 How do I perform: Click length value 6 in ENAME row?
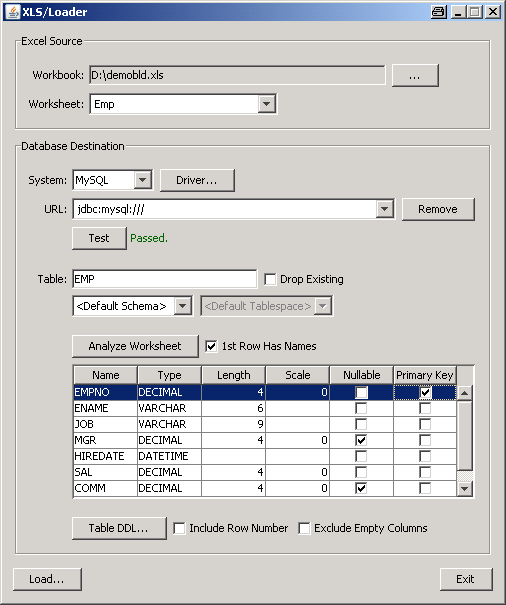[x=234, y=408]
